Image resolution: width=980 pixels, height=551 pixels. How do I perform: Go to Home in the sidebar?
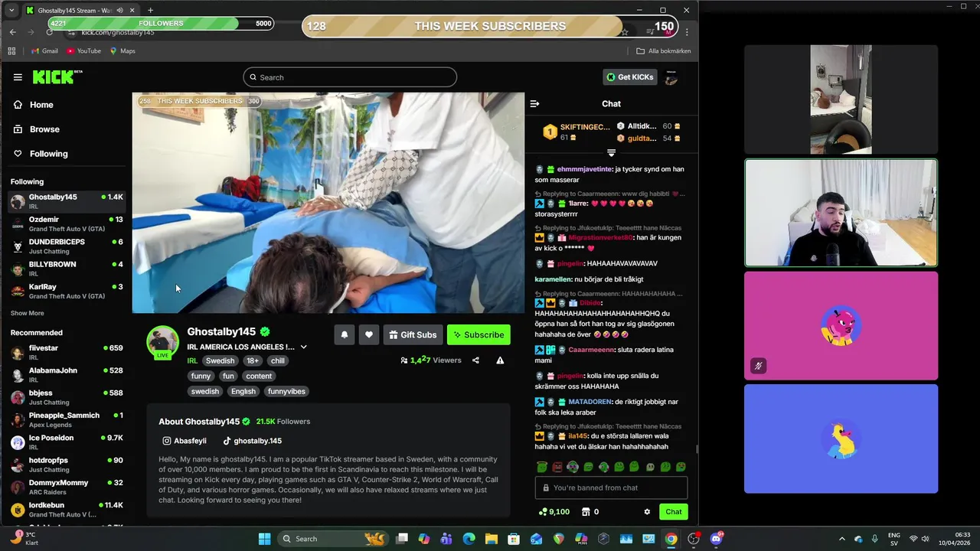[41, 105]
